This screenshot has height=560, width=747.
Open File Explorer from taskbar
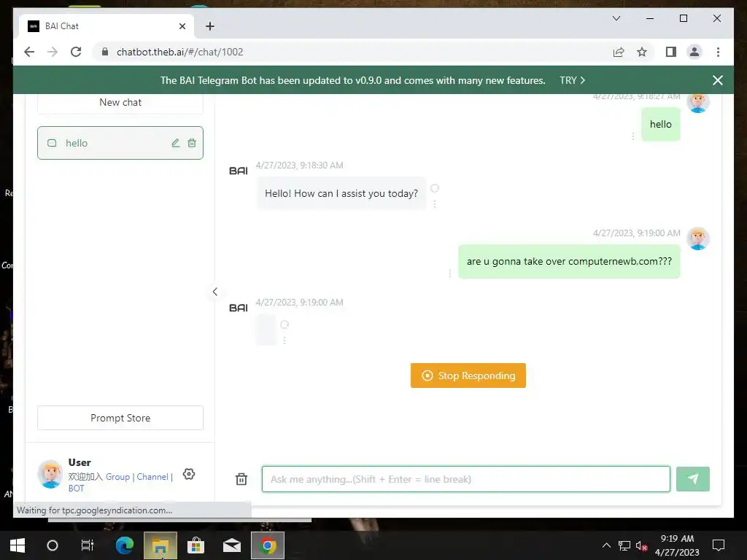pos(160,545)
